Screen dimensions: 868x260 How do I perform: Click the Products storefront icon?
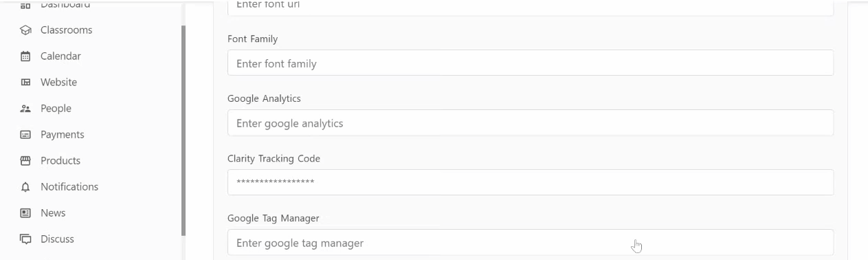pos(25,161)
